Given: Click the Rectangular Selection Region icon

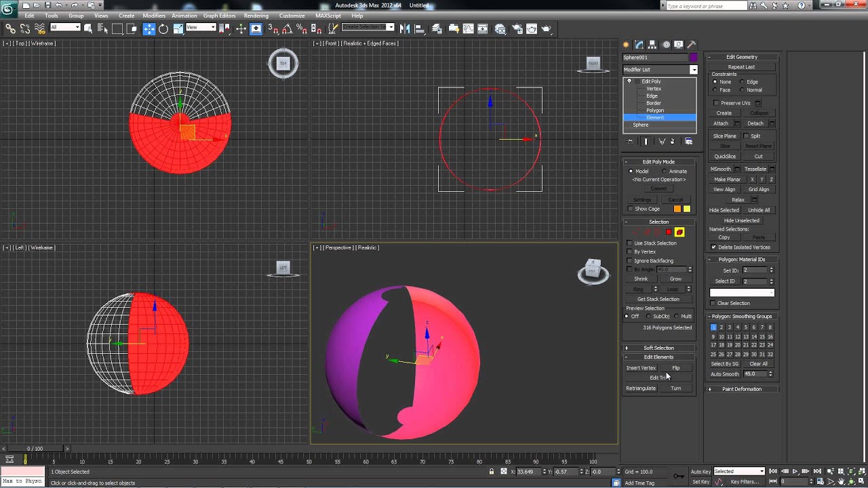Looking at the screenshot, I should coord(117,28).
